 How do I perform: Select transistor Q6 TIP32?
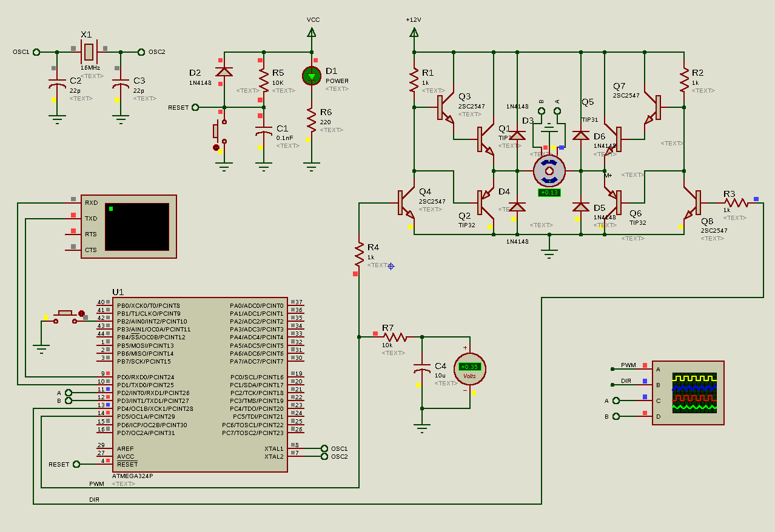(x=613, y=203)
